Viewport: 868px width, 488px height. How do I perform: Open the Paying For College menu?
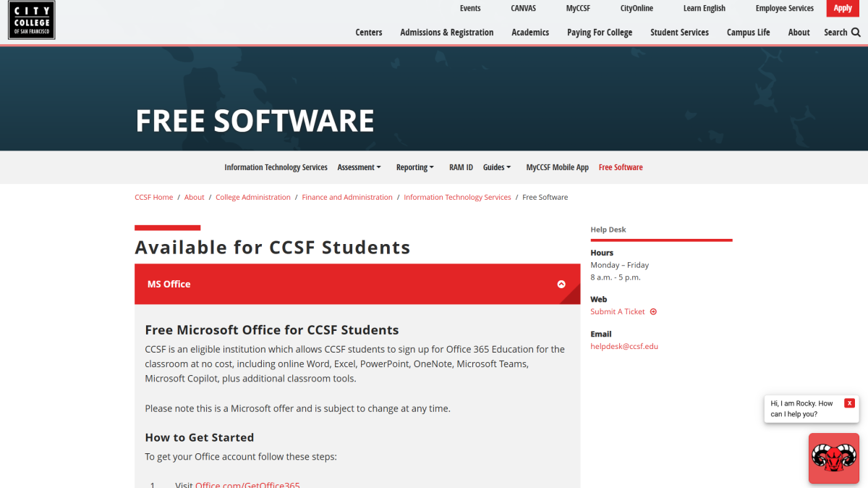point(600,33)
